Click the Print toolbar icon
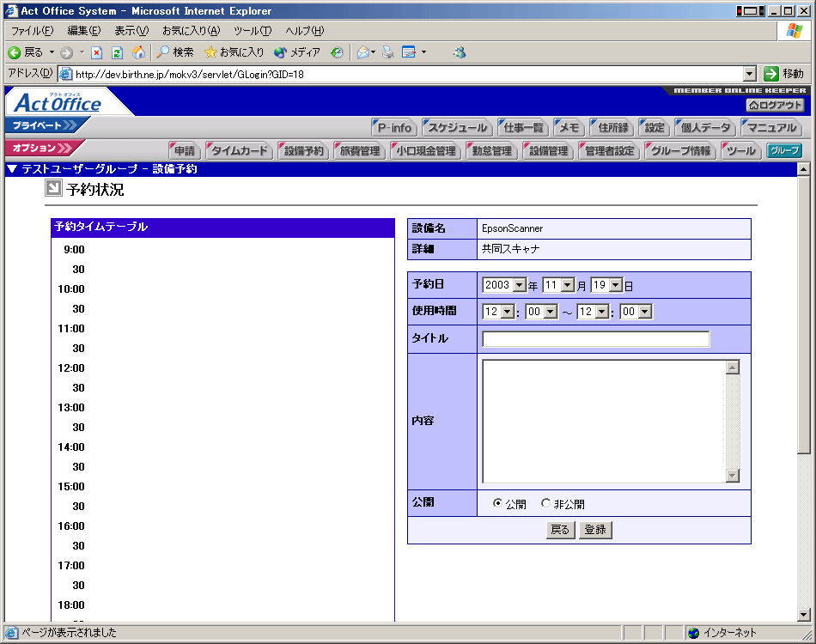 [x=388, y=52]
